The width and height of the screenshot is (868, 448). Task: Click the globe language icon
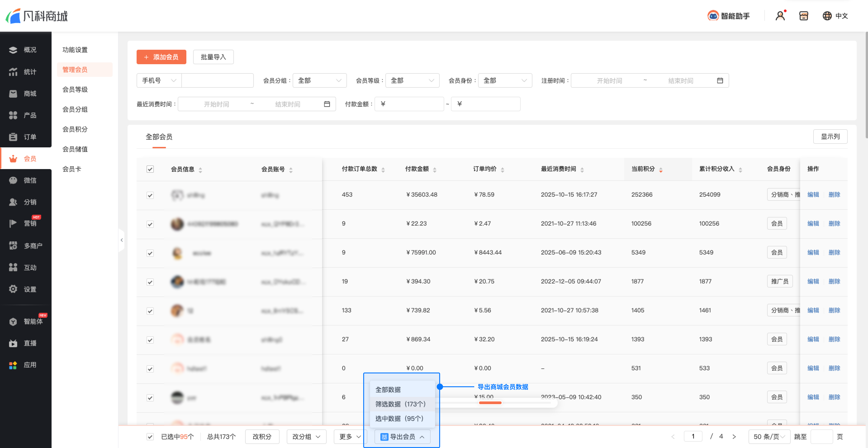click(827, 16)
